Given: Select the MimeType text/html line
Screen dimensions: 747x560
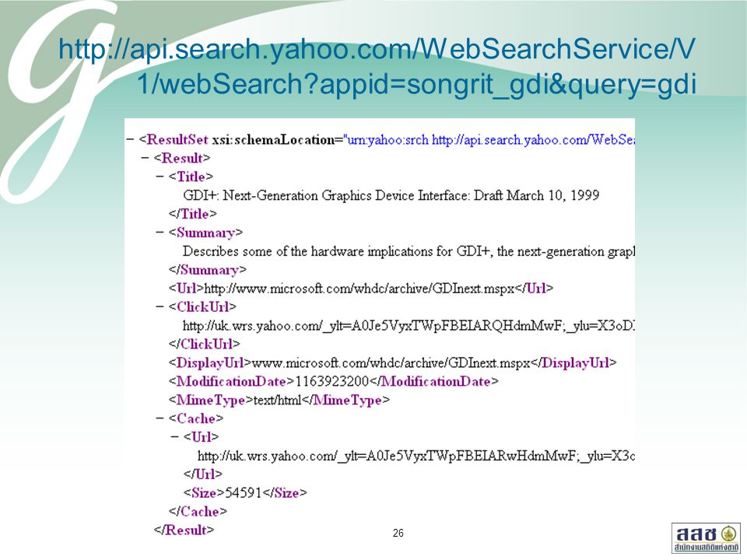Looking at the screenshot, I should pyautogui.click(x=279, y=400).
